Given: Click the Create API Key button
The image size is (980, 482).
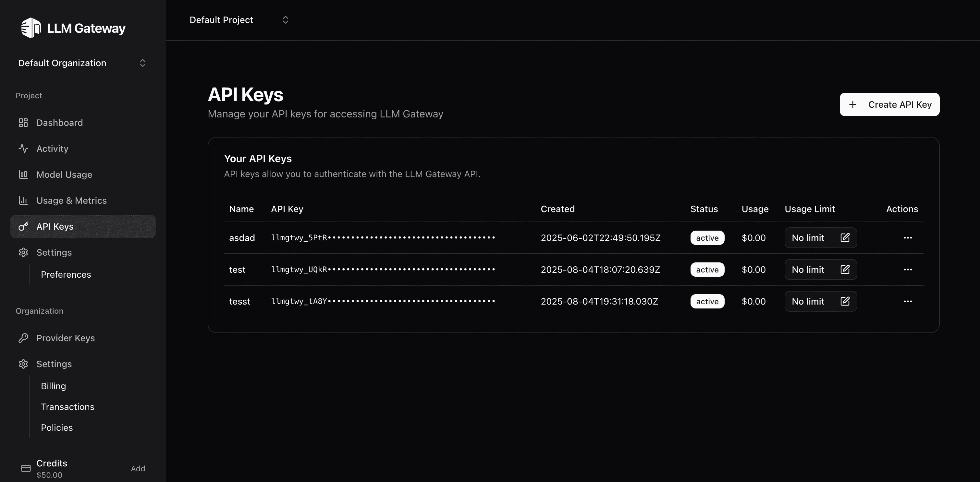Looking at the screenshot, I should click(889, 104).
